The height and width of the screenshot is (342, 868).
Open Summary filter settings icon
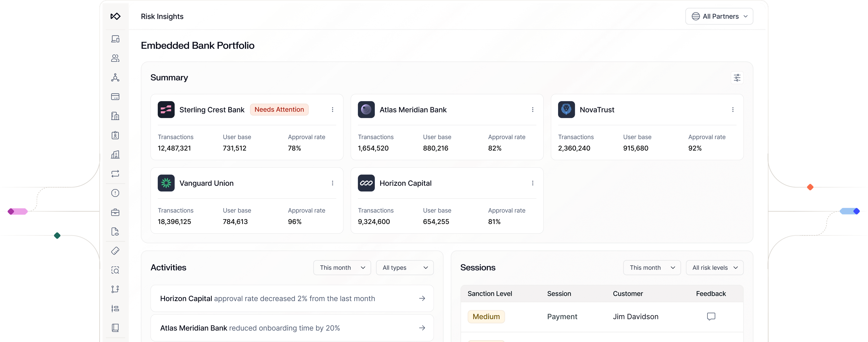point(737,78)
